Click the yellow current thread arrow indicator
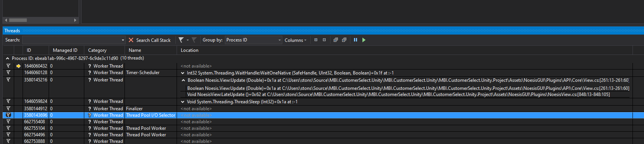644x144 pixels. (18, 66)
